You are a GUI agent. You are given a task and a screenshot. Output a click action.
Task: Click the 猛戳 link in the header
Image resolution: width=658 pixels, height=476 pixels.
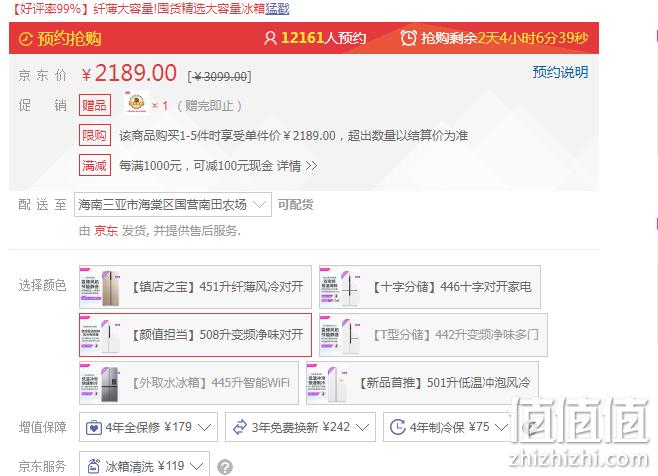(x=277, y=8)
